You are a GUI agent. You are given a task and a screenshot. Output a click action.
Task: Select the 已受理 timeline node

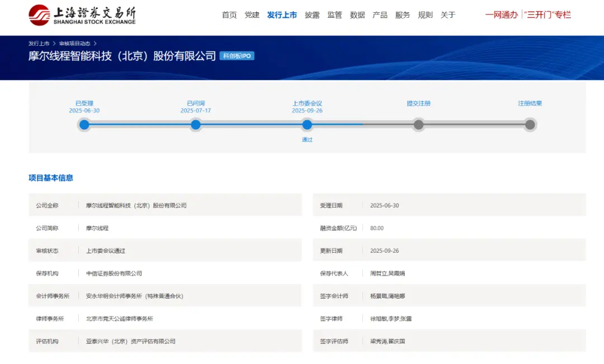click(84, 125)
